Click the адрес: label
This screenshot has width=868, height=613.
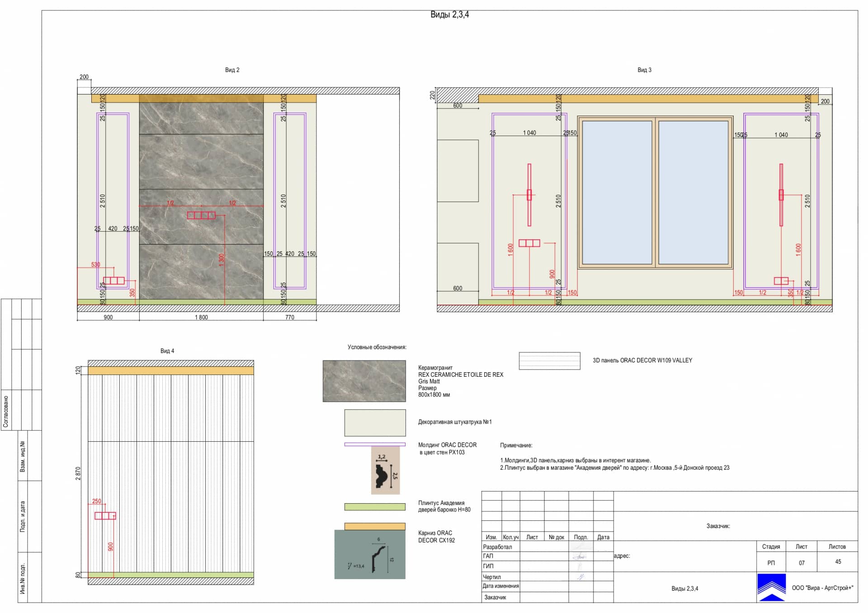pyautogui.click(x=622, y=556)
